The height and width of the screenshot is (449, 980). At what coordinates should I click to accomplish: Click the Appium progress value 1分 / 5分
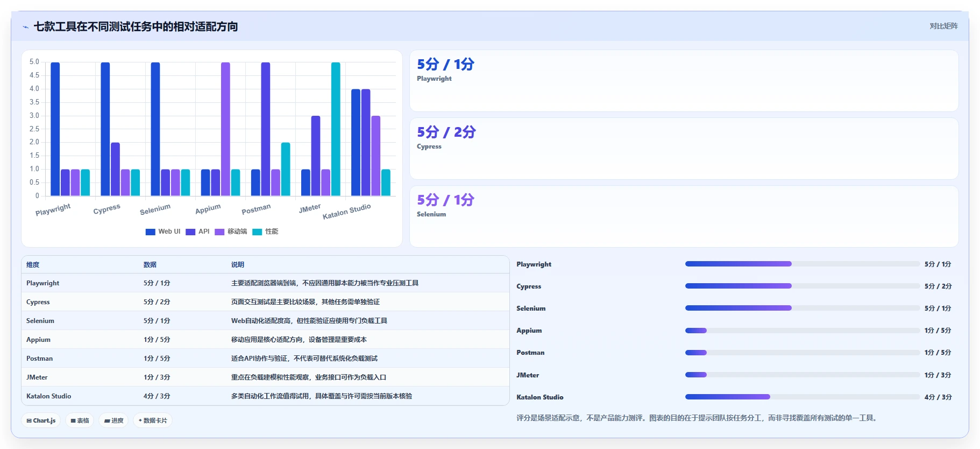pos(938,331)
